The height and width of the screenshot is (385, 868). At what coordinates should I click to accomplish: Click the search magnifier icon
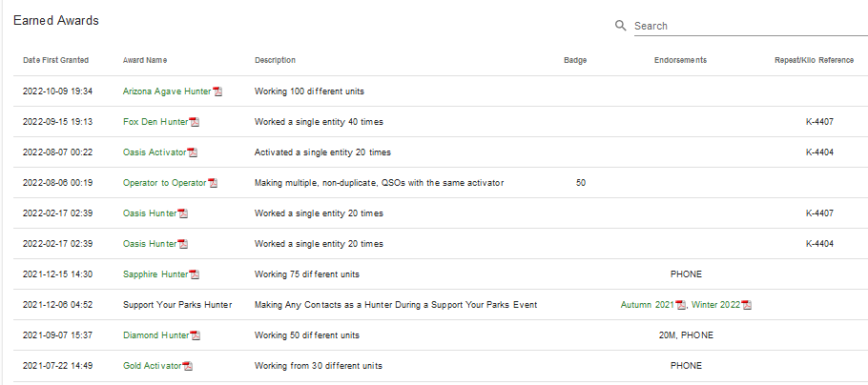[x=620, y=26]
